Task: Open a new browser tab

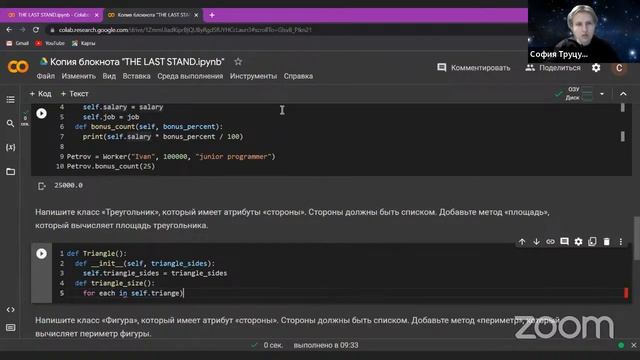Action: tap(212, 15)
